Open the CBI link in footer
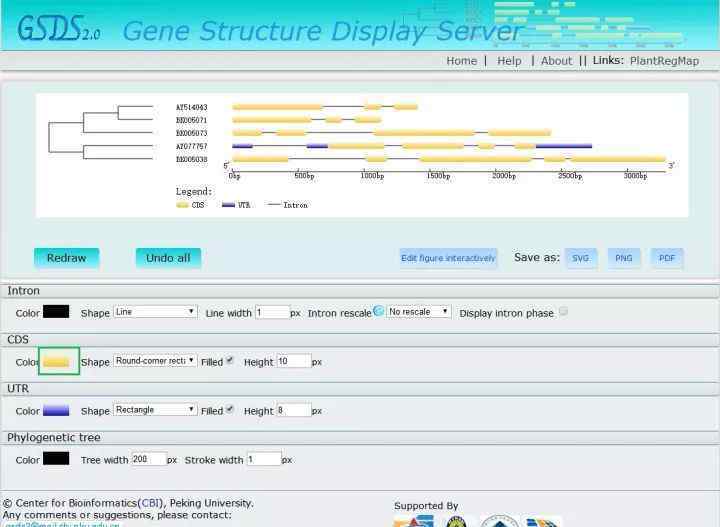The width and height of the screenshot is (720, 527). coord(151,503)
